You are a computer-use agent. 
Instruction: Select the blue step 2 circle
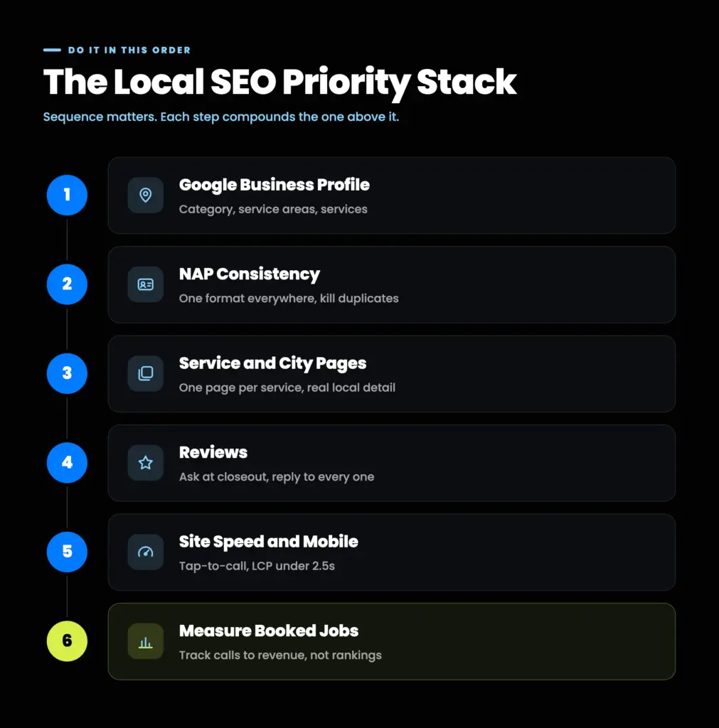(x=67, y=284)
